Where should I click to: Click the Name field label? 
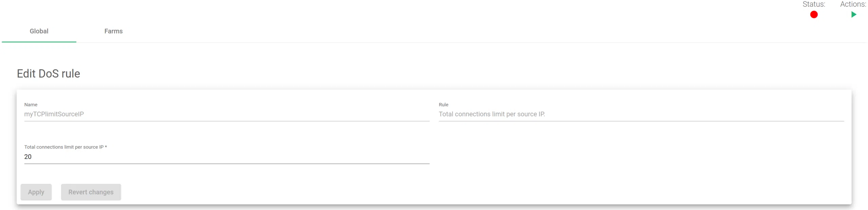click(31, 105)
